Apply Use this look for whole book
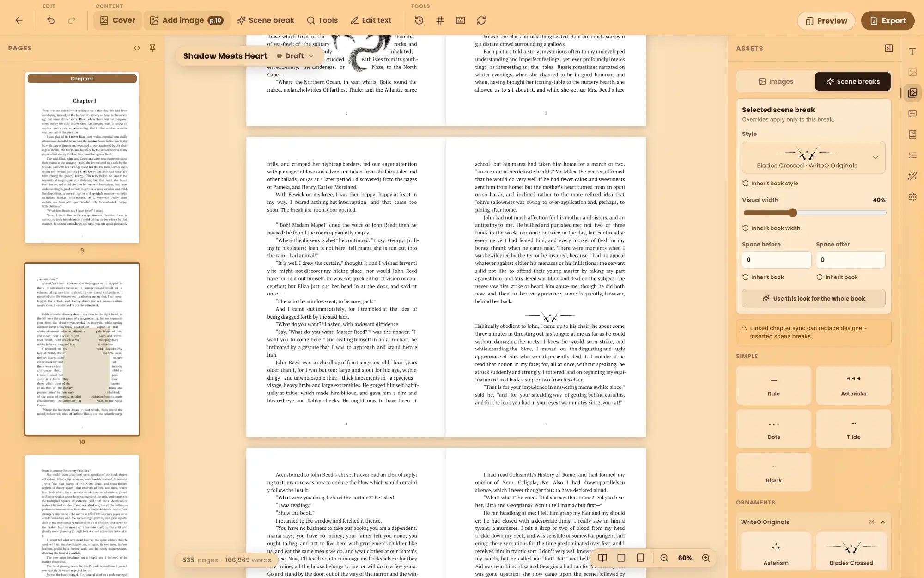924x578 pixels. [x=814, y=299]
